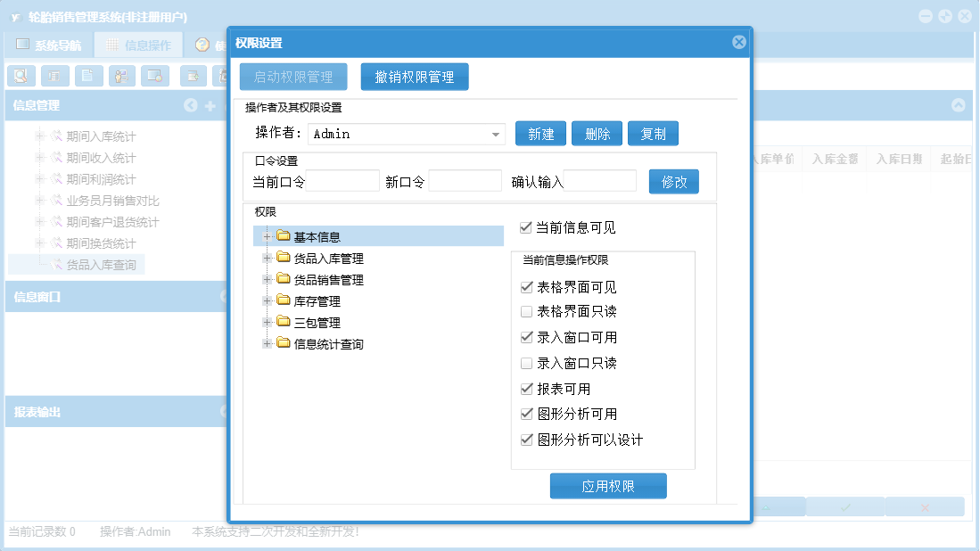Collapse the right panel with chevron icon

point(958,105)
